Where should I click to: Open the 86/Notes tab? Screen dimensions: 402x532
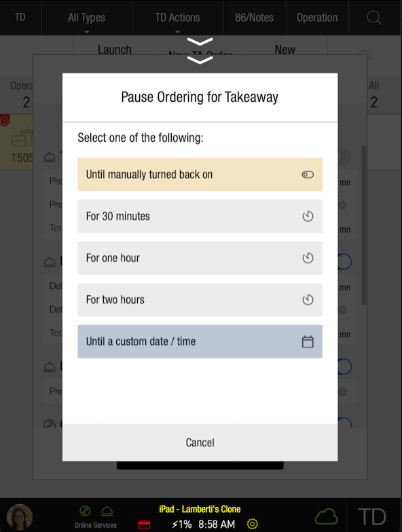(x=254, y=18)
